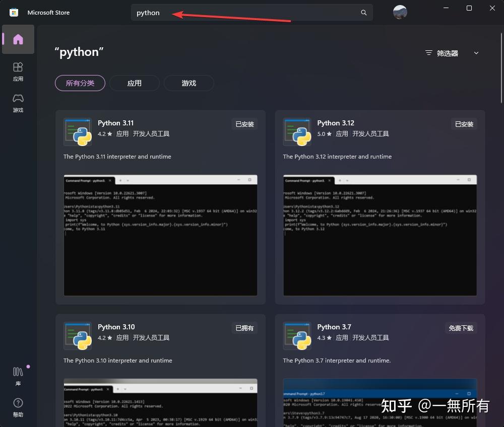Click the Python 3.11 app icon
This screenshot has width=504, height=427.
[x=77, y=132]
